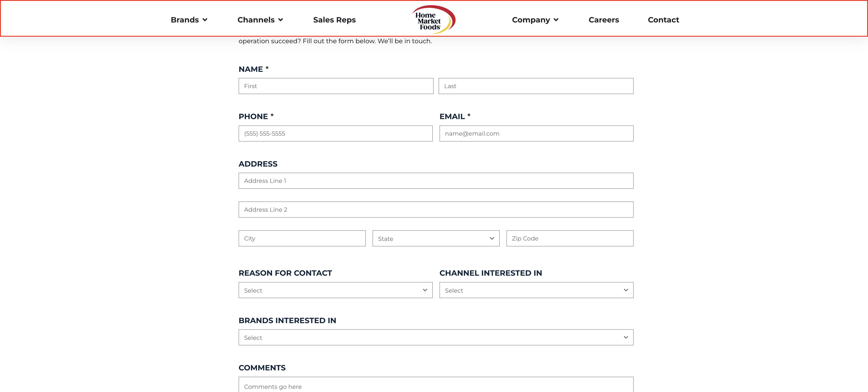Screen dimensions: 868x392
Task: Expand the Company menu chevron
Action: point(556,20)
